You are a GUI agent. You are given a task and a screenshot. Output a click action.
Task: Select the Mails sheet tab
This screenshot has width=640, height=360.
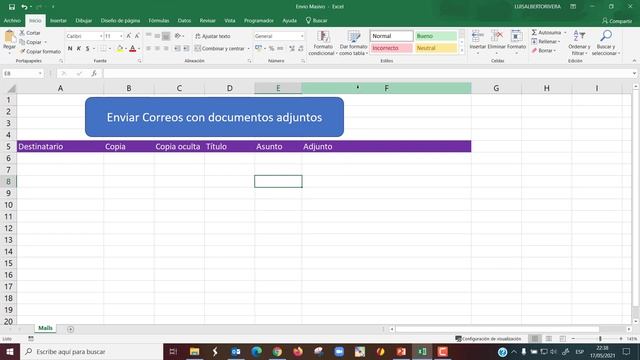[45, 328]
